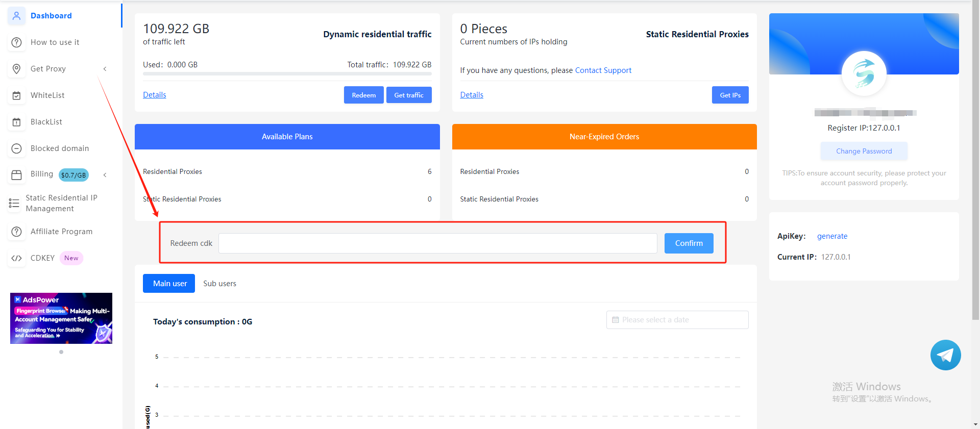Click the BlackList sidebar icon
Viewport: 980px width, 429px height.
click(16, 122)
